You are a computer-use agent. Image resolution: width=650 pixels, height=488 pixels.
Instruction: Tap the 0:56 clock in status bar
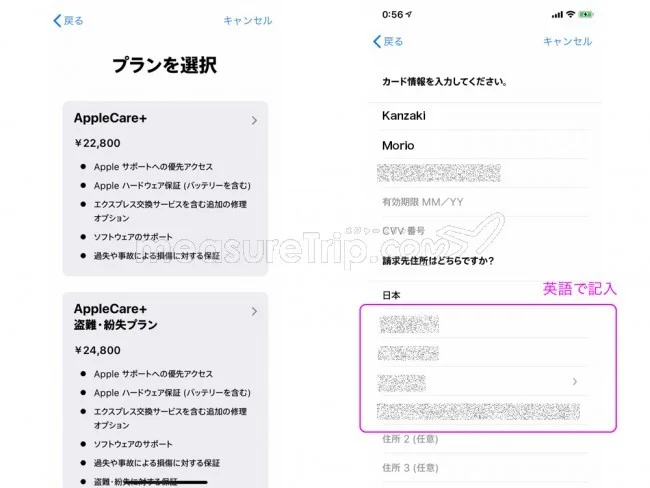(x=392, y=15)
